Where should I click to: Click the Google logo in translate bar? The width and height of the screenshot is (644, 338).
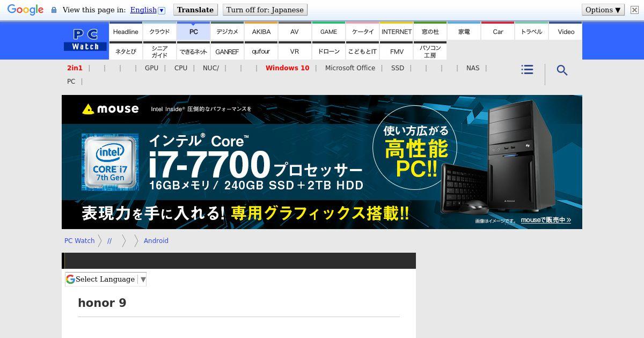pyautogui.click(x=25, y=10)
